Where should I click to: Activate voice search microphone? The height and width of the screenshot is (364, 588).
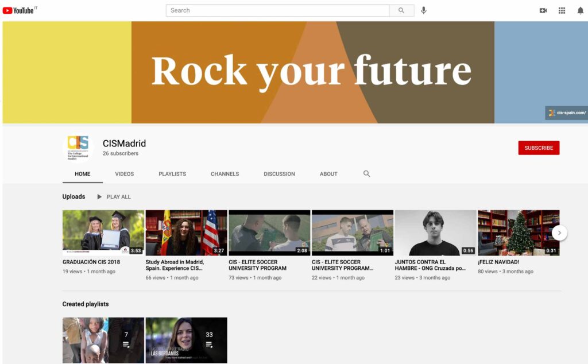click(x=423, y=10)
